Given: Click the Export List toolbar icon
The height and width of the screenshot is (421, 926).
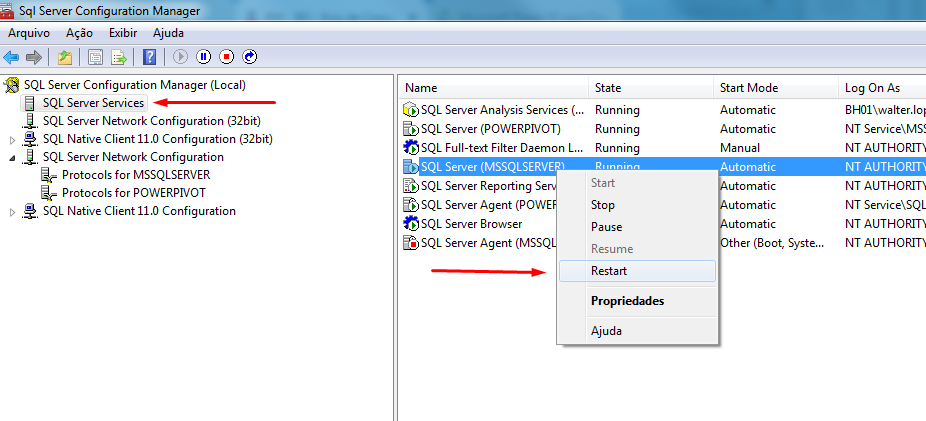Looking at the screenshot, I should coord(120,57).
